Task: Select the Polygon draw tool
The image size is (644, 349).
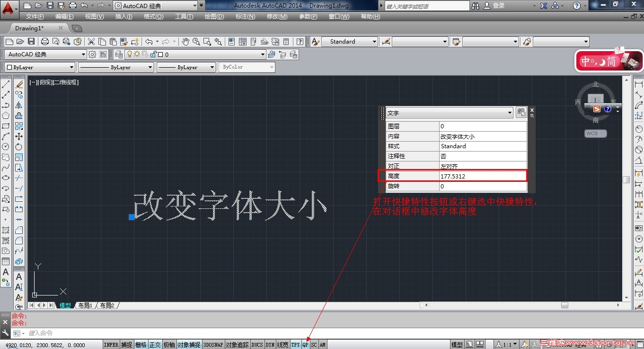Action: (x=6, y=115)
